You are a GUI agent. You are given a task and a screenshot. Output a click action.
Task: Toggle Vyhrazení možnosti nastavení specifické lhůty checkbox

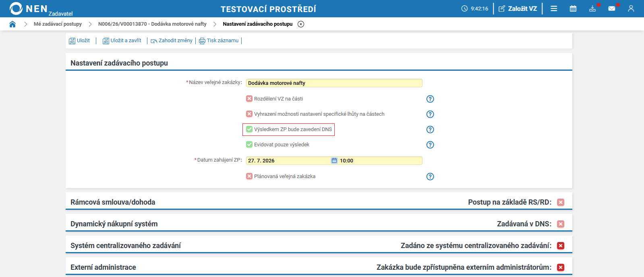point(249,114)
